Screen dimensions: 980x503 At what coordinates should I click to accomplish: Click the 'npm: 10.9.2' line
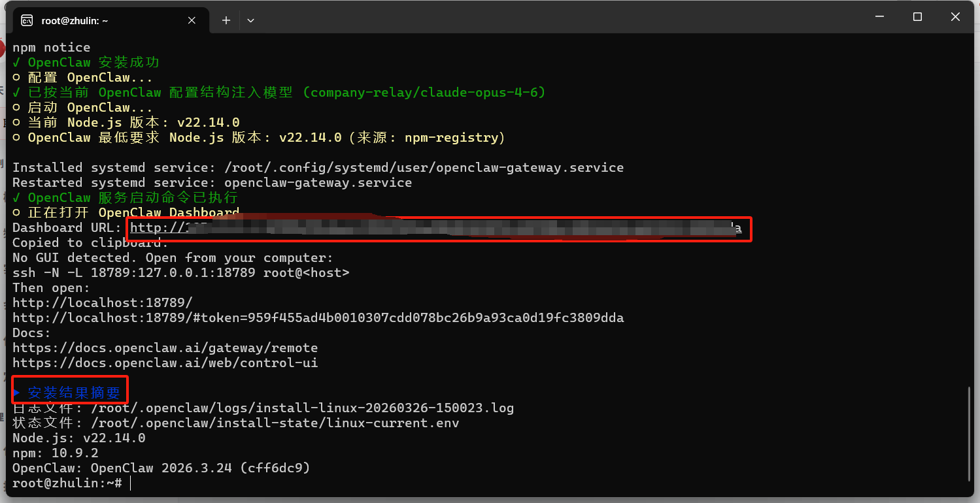(x=56, y=453)
